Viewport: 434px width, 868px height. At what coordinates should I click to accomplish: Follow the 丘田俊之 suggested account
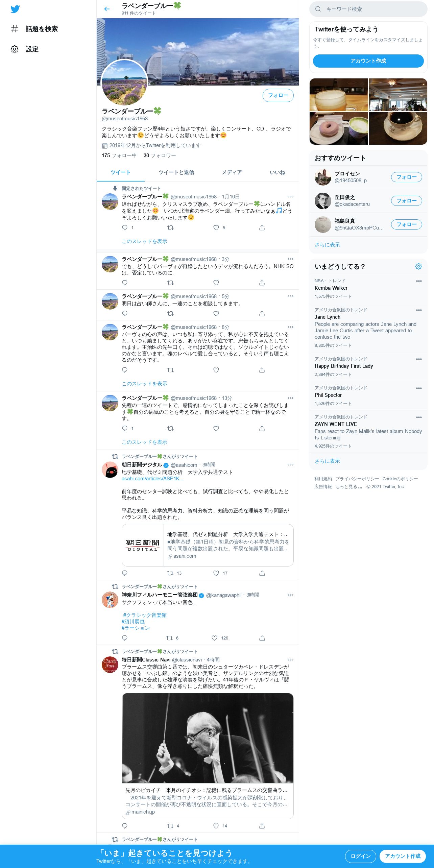click(x=406, y=201)
